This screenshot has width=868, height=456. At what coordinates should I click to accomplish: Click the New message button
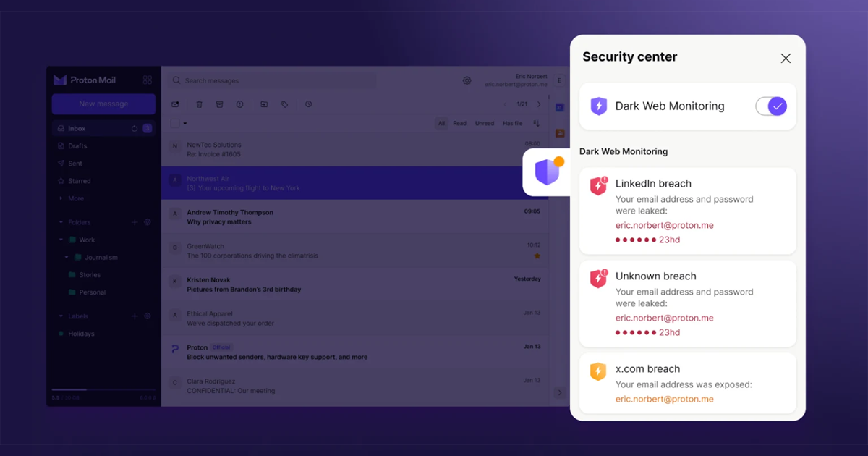pyautogui.click(x=103, y=104)
